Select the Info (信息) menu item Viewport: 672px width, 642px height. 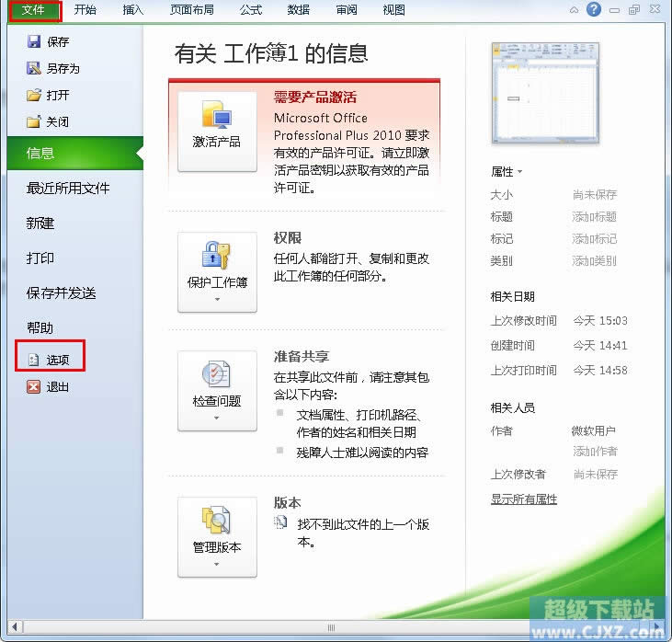click(75, 153)
